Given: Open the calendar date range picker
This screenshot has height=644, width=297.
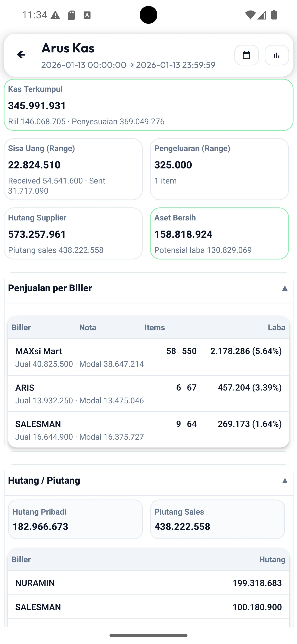Looking at the screenshot, I should click(x=246, y=55).
